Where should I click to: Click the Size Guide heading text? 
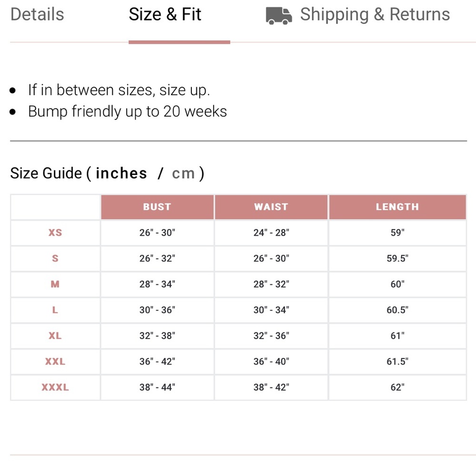tap(46, 173)
